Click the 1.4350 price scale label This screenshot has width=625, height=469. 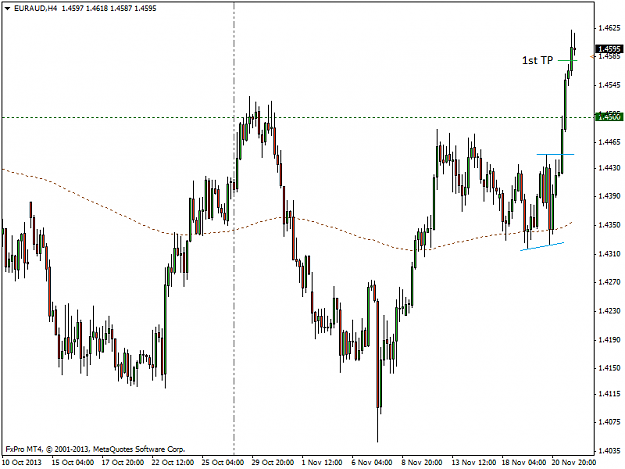tap(609, 225)
